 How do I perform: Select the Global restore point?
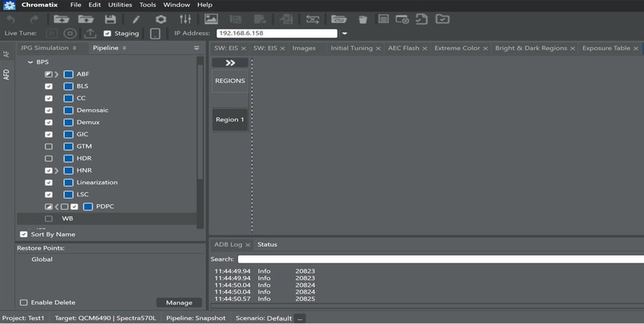pyautogui.click(x=42, y=259)
